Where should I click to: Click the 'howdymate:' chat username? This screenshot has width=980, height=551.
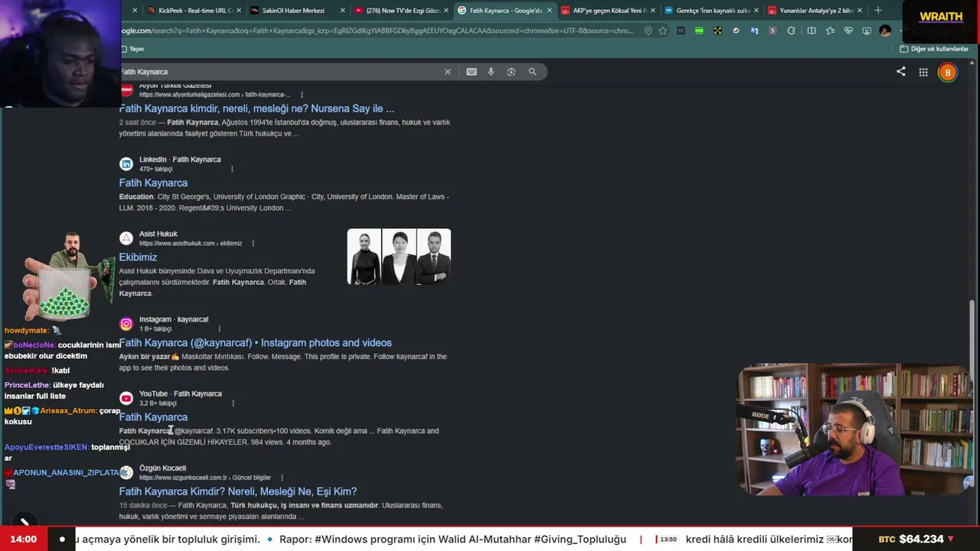[27, 331]
